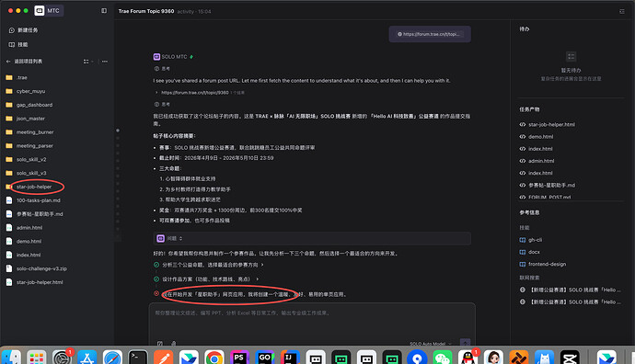Screen dimensions: 635x364
Task: Open GoLand from the dock
Action: 265,358
